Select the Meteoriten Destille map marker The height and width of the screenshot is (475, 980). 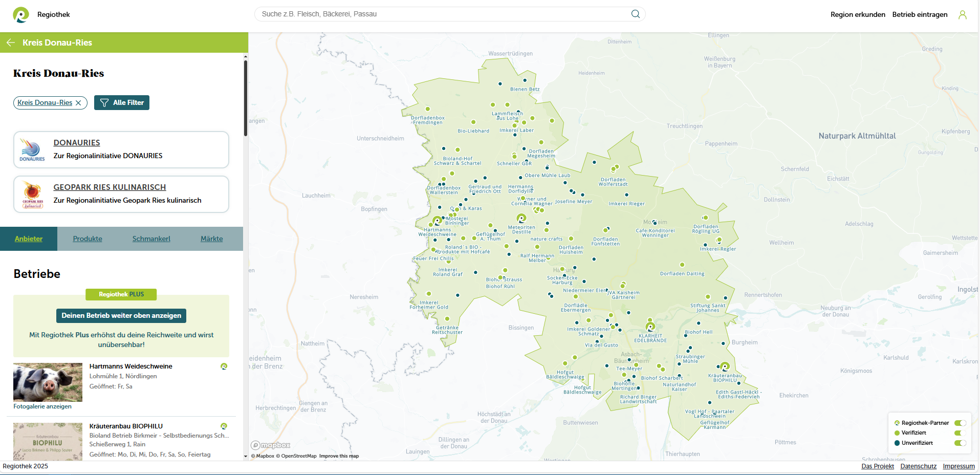coord(521,219)
